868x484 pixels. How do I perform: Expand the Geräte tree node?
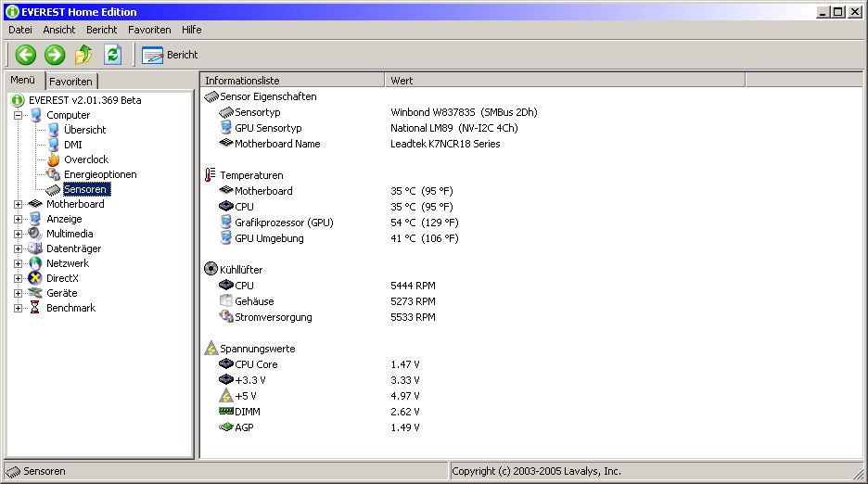coord(19,294)
